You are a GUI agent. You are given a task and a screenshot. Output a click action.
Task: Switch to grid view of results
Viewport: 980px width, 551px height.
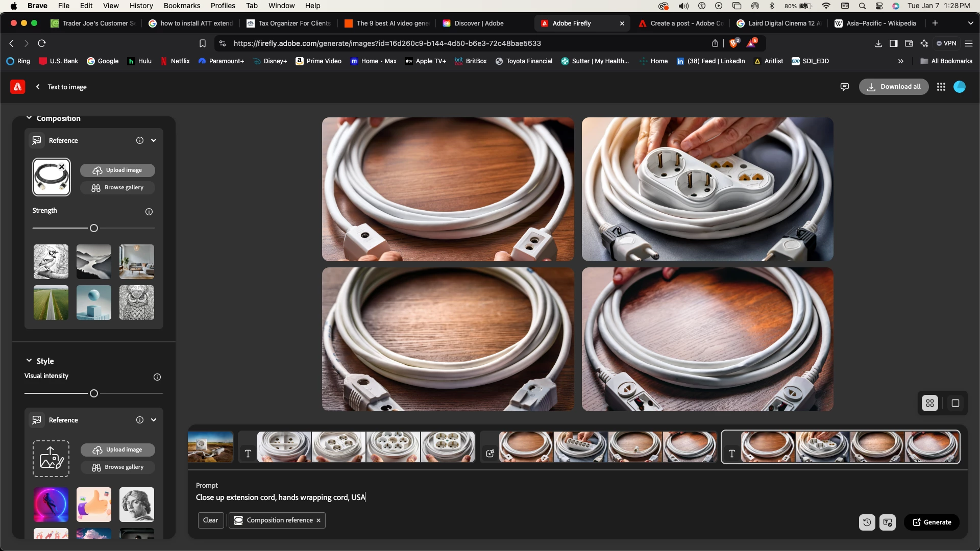(x=930, y=403)
